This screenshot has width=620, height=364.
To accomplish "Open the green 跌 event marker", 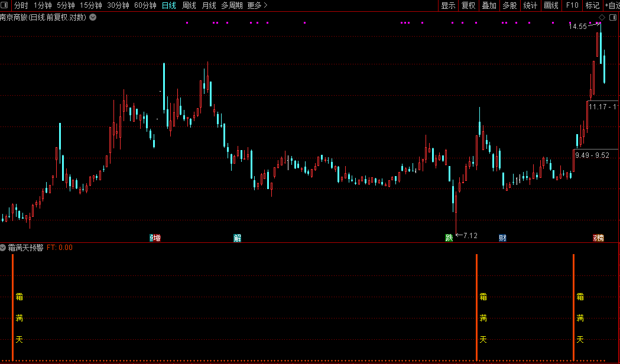I will tap(449, 238).
